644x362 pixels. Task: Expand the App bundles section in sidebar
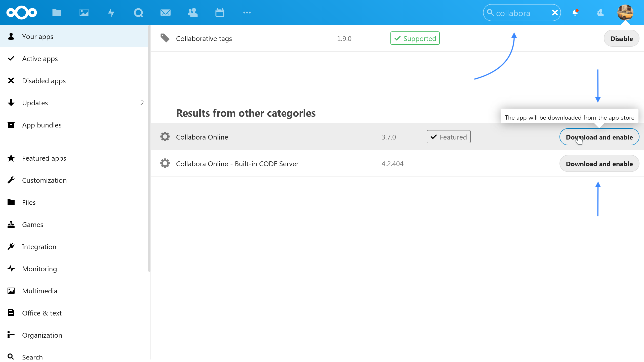(x=42, y=125)
